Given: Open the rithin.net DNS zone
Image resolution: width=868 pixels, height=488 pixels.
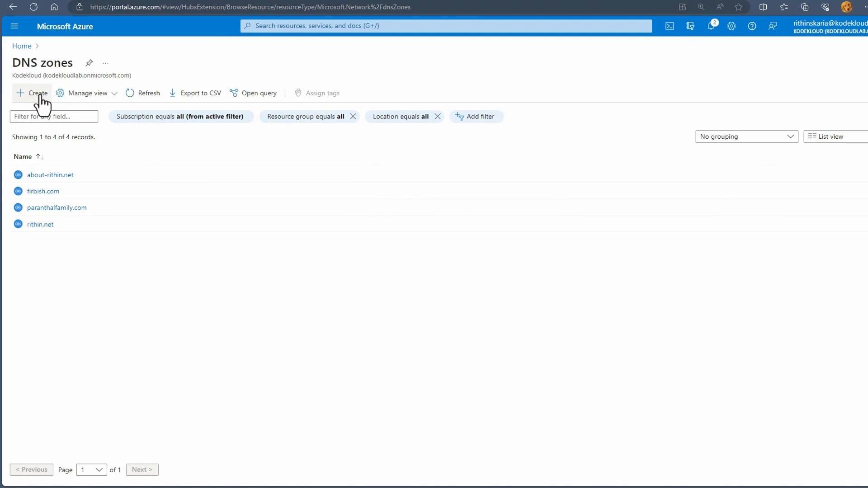Looking at the screenshot, I should pos(40,225).
